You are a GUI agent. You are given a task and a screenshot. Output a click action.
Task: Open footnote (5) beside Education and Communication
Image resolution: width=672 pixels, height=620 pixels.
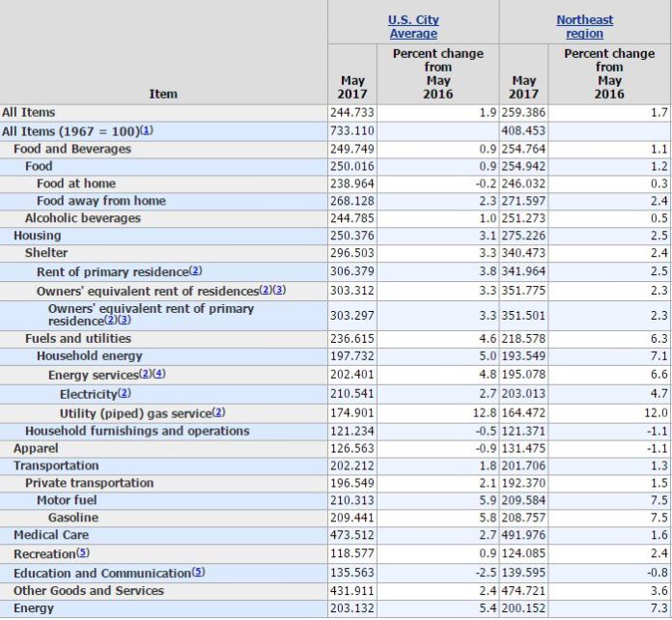(x=199, y=572)
